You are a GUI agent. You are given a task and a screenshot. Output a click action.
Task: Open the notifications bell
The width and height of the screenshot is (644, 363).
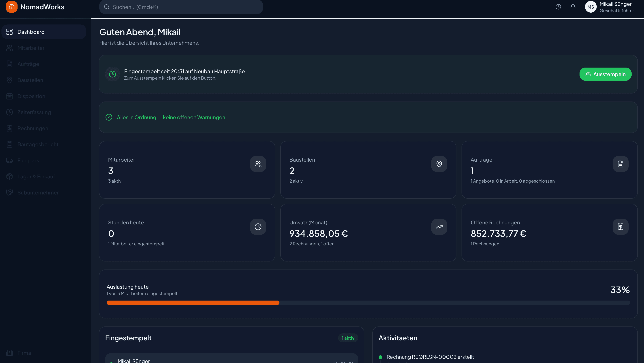coord(573,7)
